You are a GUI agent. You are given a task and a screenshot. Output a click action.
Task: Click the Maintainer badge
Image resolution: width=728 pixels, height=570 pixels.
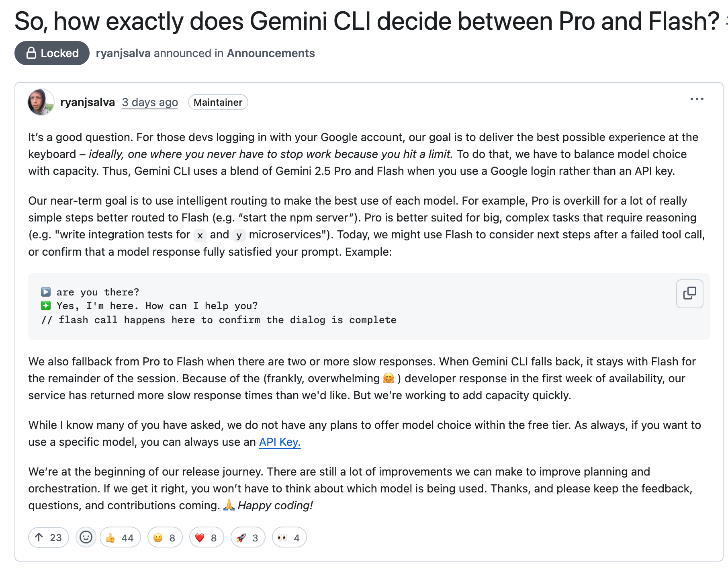click(218, 102)
